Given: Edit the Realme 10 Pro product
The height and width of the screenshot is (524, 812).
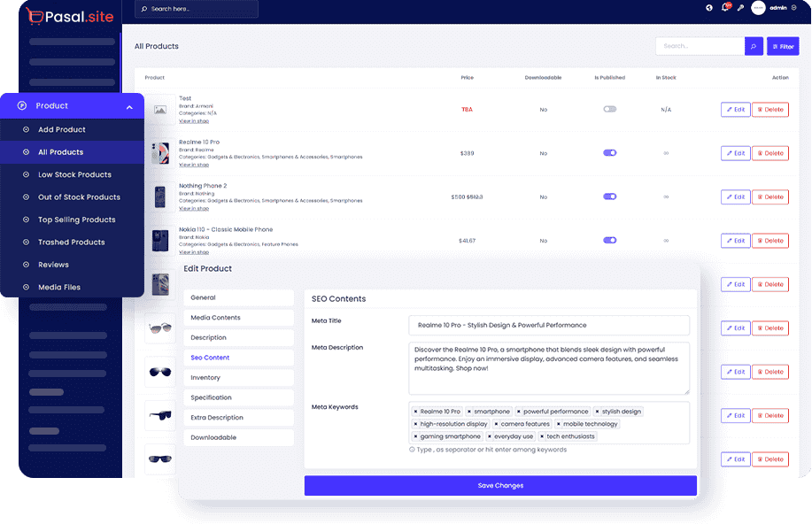Looking at the screenshot, I should pyautogui.click(x=735, y=153).
